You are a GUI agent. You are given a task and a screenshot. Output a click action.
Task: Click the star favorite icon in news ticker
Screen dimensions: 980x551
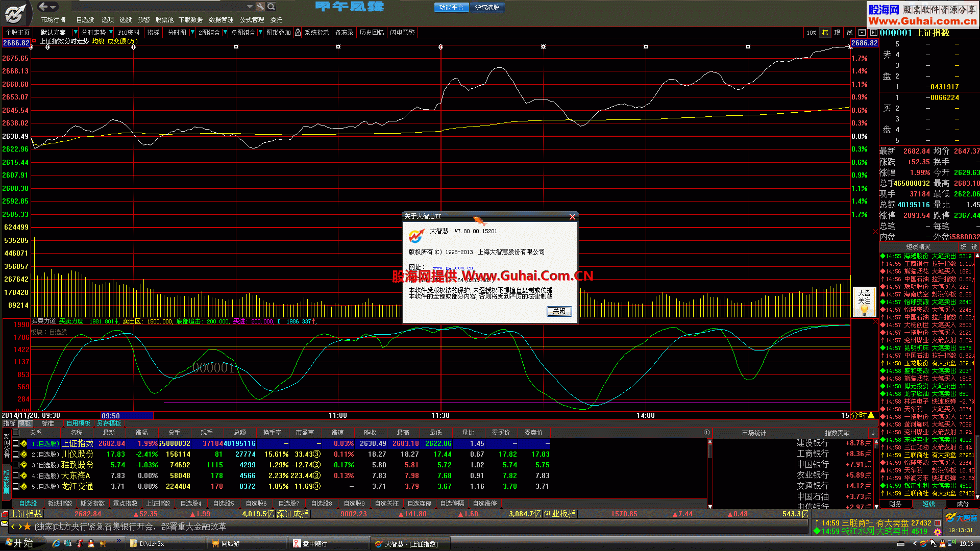click(x=28, y=527)
